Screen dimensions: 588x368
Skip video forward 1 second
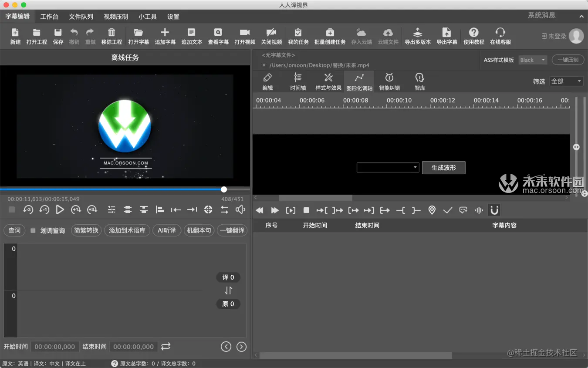76,210
